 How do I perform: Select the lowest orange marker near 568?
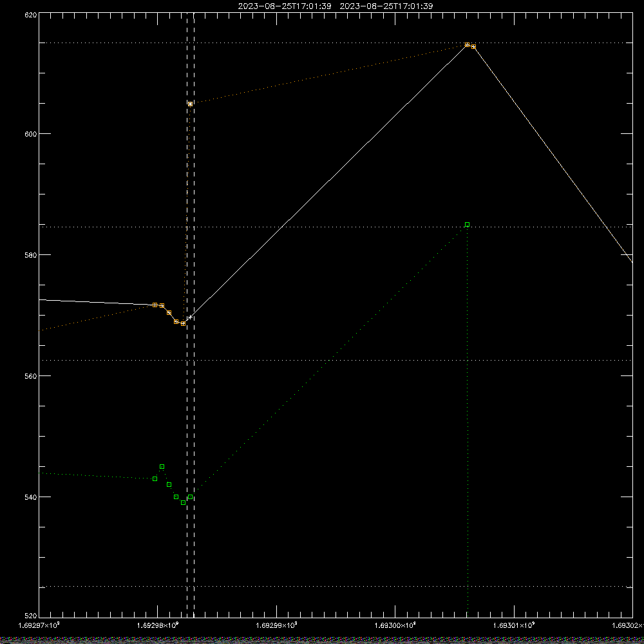(183, 324)
